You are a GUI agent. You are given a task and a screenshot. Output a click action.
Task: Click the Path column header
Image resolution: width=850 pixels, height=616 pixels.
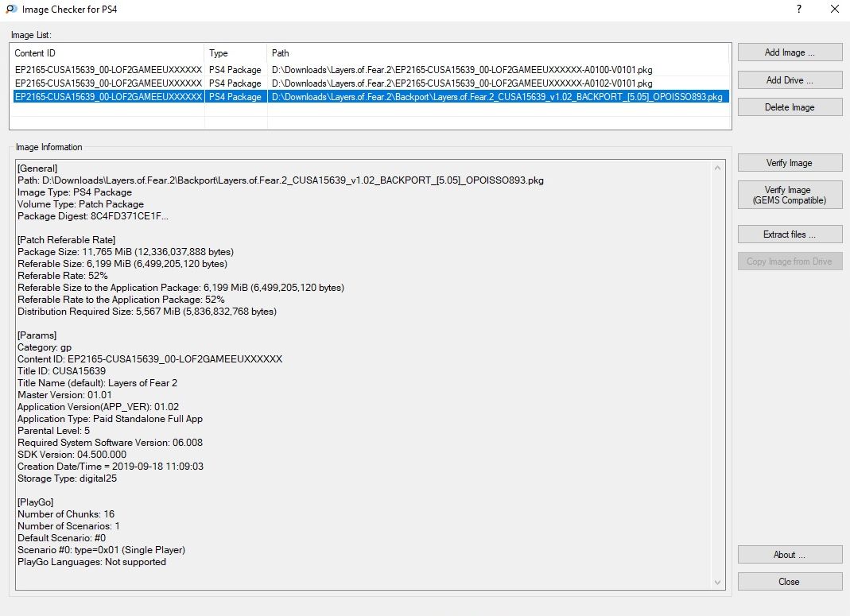pos(499,53)
